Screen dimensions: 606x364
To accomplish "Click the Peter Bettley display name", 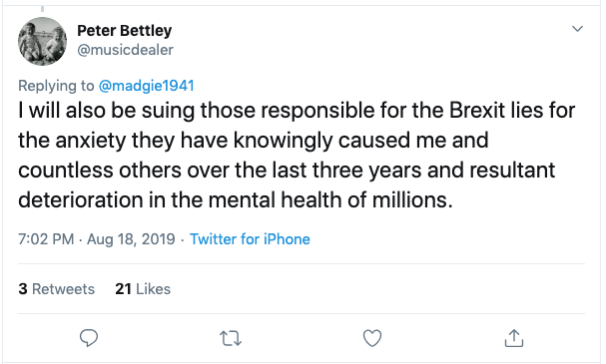I will 125,31.
